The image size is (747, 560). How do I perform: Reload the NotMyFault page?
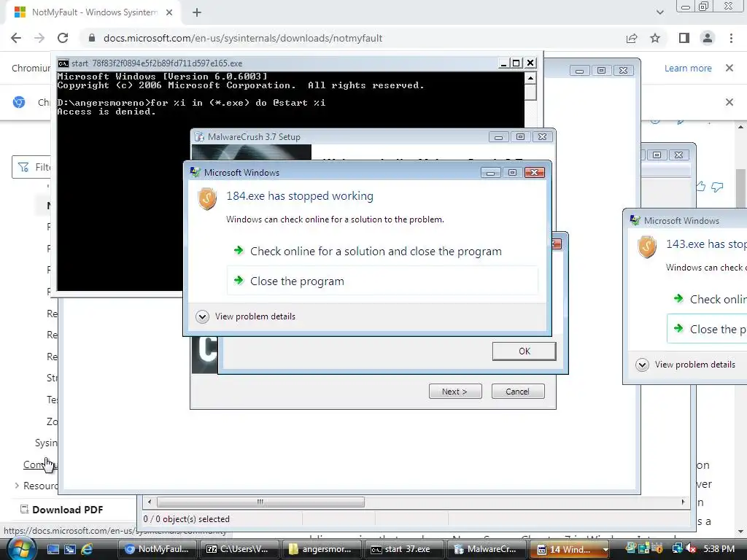[x=63, y=38]
